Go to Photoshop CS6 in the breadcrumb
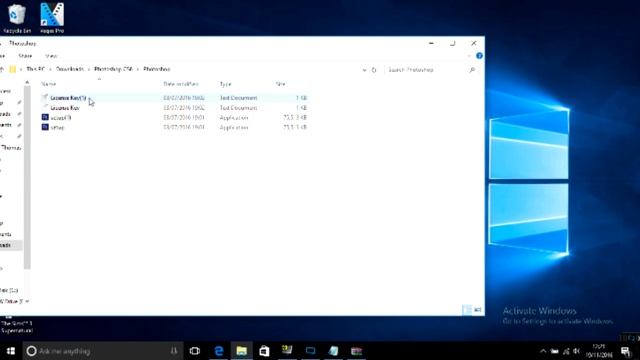The image size is (640, 360). pyautogui.click(x=113, y=69)
